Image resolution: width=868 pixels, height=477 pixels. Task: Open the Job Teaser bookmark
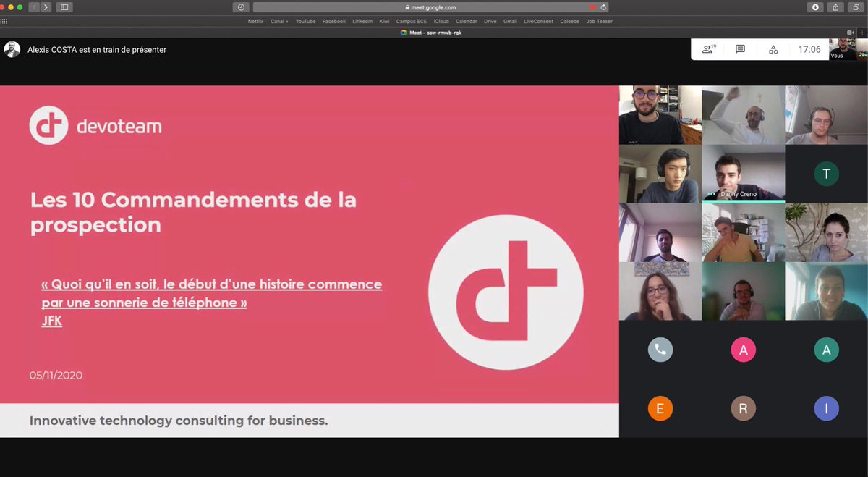click(599, 21)
